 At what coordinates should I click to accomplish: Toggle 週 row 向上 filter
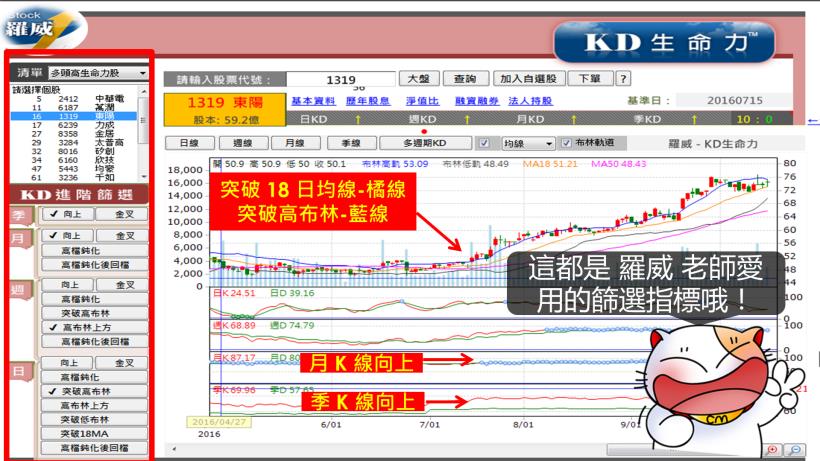click(68, 285)
